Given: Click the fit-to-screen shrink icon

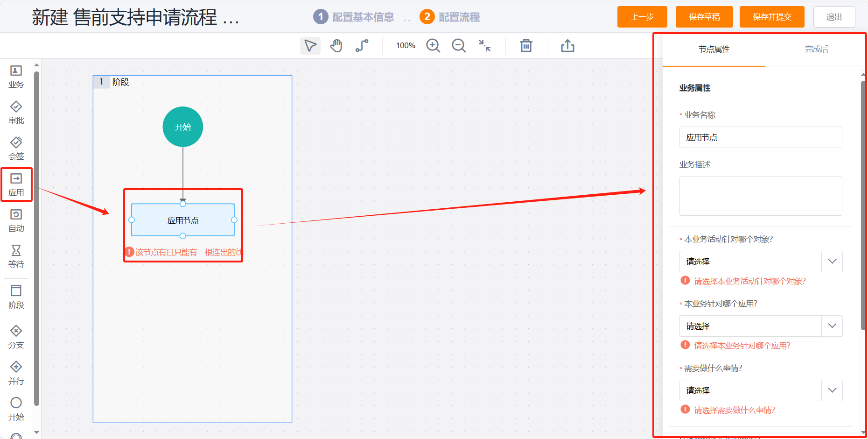Looking at the screenshot, I should (x=485, y=46).
